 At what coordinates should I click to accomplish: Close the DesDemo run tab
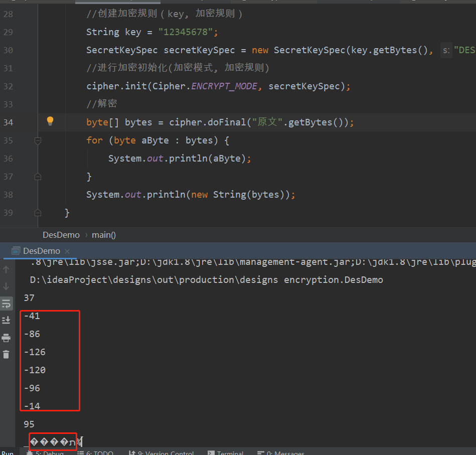67,251
